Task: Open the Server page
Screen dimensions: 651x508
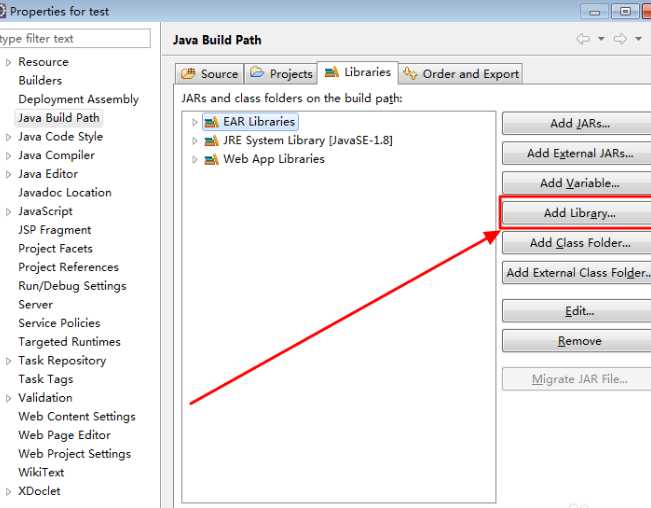Action: 35,305
